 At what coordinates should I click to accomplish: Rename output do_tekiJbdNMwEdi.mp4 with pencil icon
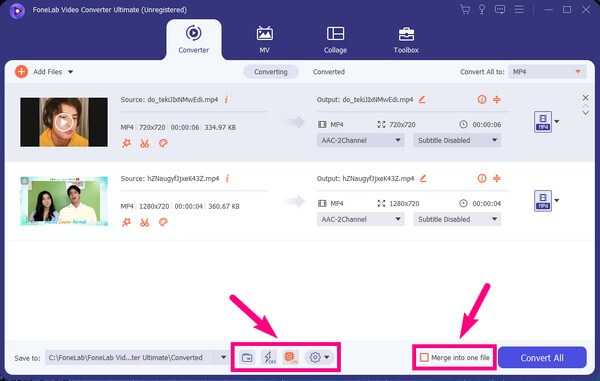tap(422, 99)
